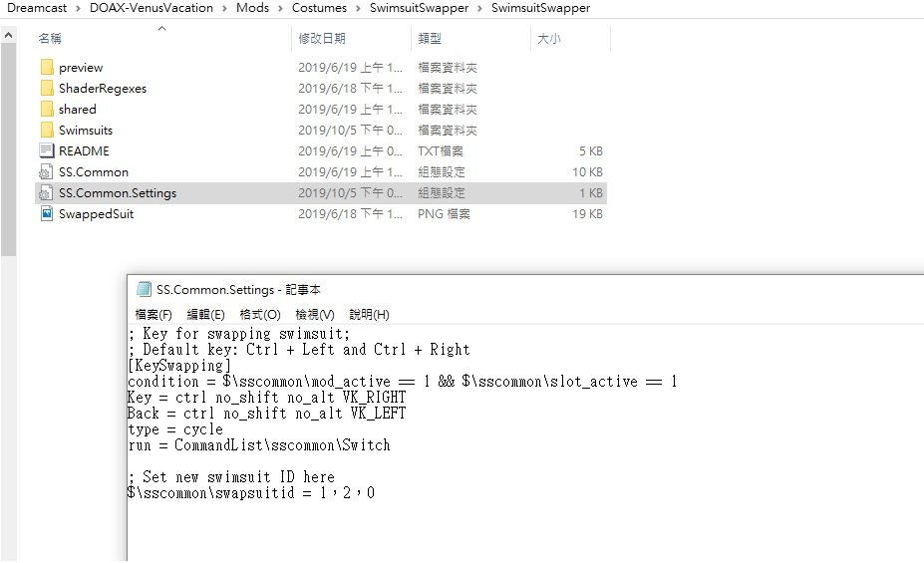This screenshot has width=924, height=563.
Task: Go to Costumes in the address path
Action: click(x=319, y=8)
